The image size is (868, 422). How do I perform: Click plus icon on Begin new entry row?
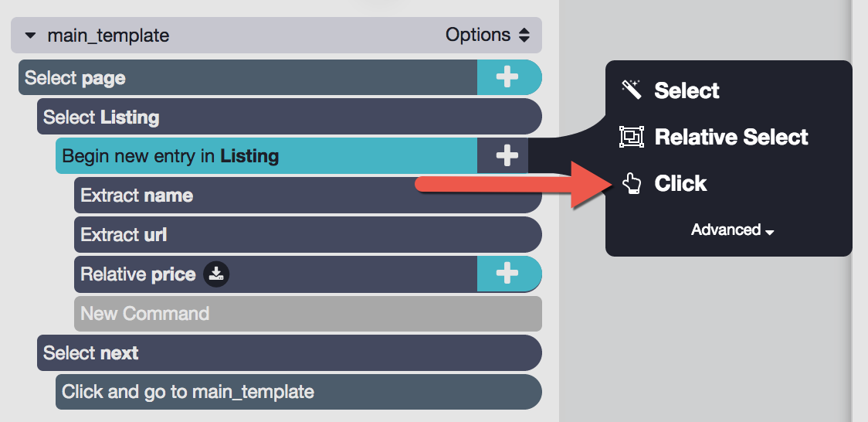pyautogui.click(x=507, y=155)
